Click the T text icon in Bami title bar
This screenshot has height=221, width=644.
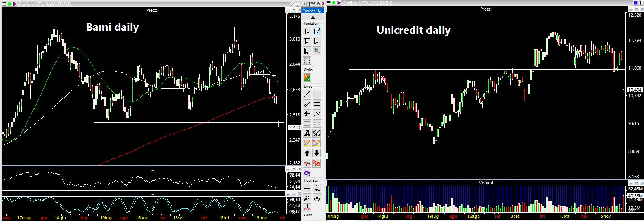pyautogui.click(x=298, y=4)
